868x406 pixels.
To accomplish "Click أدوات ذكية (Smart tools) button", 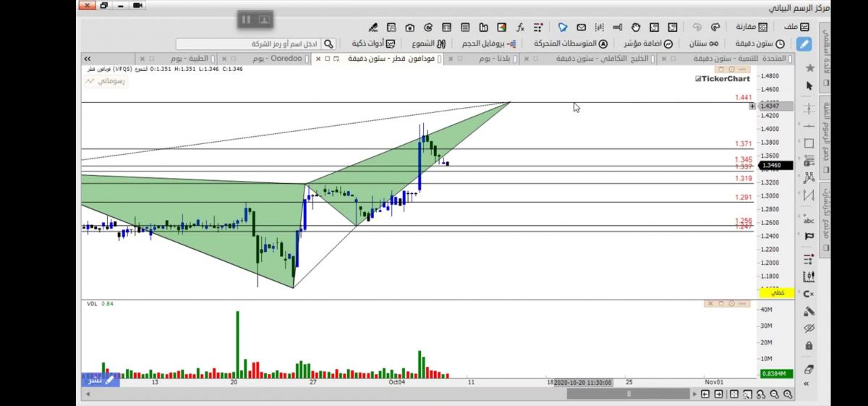I will point(372,43).
